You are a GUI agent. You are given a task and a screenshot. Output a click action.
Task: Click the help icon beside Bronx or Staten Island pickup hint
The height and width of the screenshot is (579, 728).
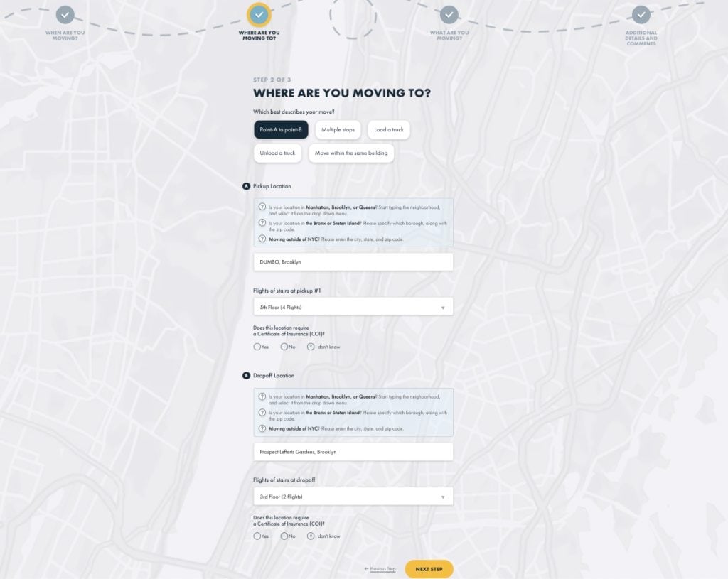pos(262,223)
